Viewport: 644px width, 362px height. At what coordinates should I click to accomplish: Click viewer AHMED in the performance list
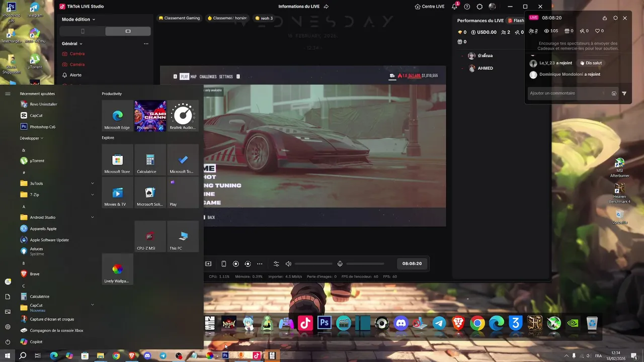click(481, 68)
